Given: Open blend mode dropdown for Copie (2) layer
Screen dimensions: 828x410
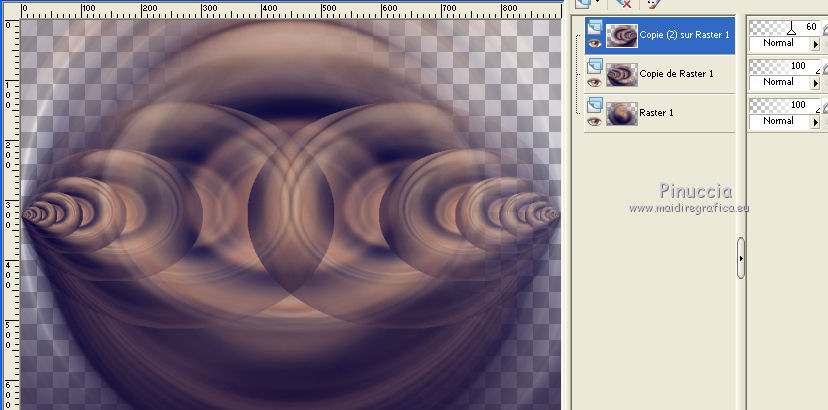Looking at the screenshot, I should (816, 44).
